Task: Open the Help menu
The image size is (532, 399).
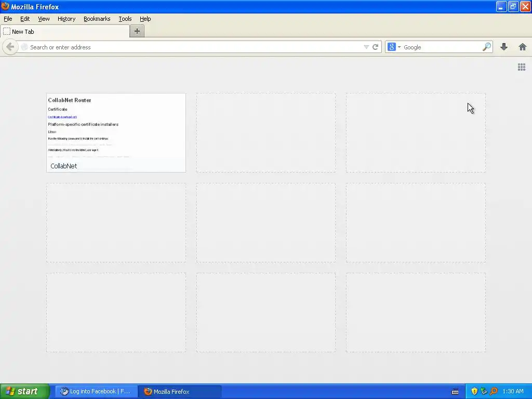Action: pyautogui.click(x=145, y=19)
